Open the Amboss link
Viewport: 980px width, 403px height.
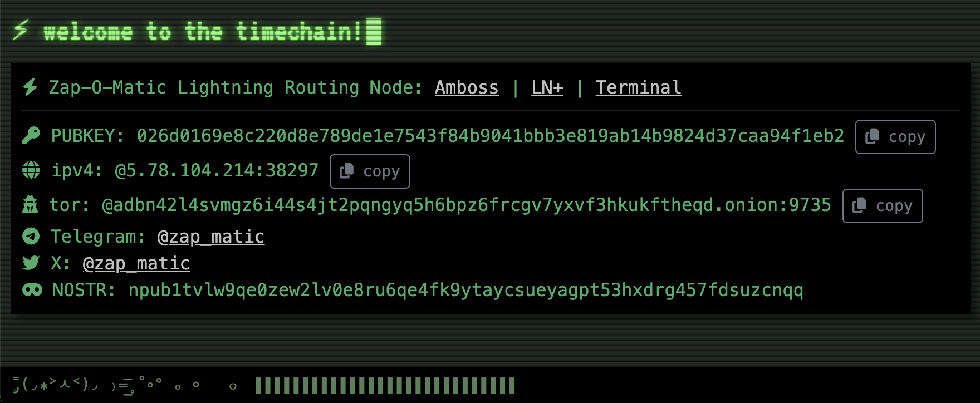(x=467, y=87)
